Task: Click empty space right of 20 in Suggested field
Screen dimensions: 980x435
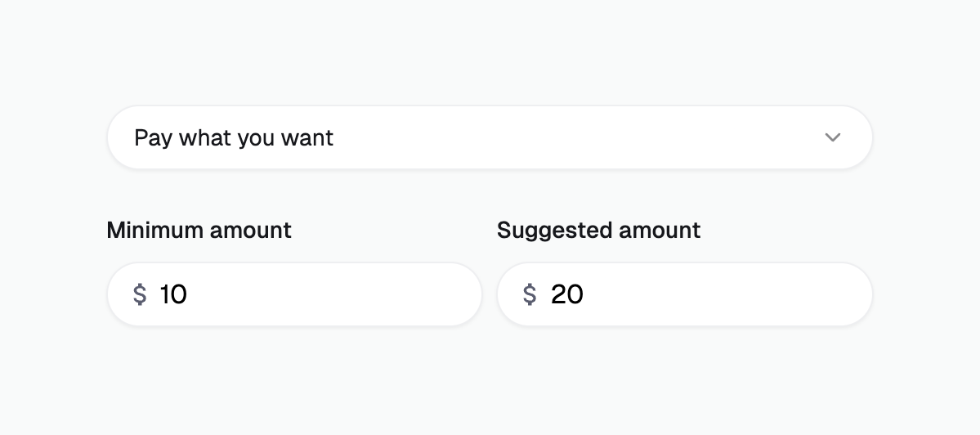Action: click(736, 294)
